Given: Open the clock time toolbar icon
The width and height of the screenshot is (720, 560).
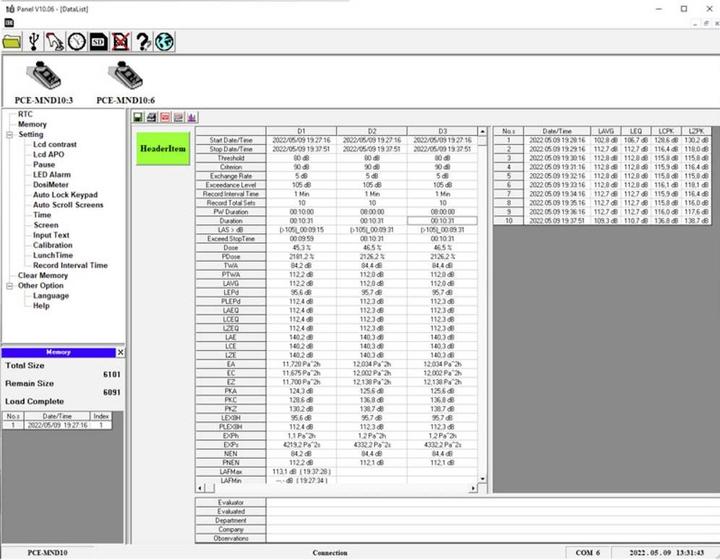Looking at the screenshot, I should pyautogui.click(x=77, y=42).
